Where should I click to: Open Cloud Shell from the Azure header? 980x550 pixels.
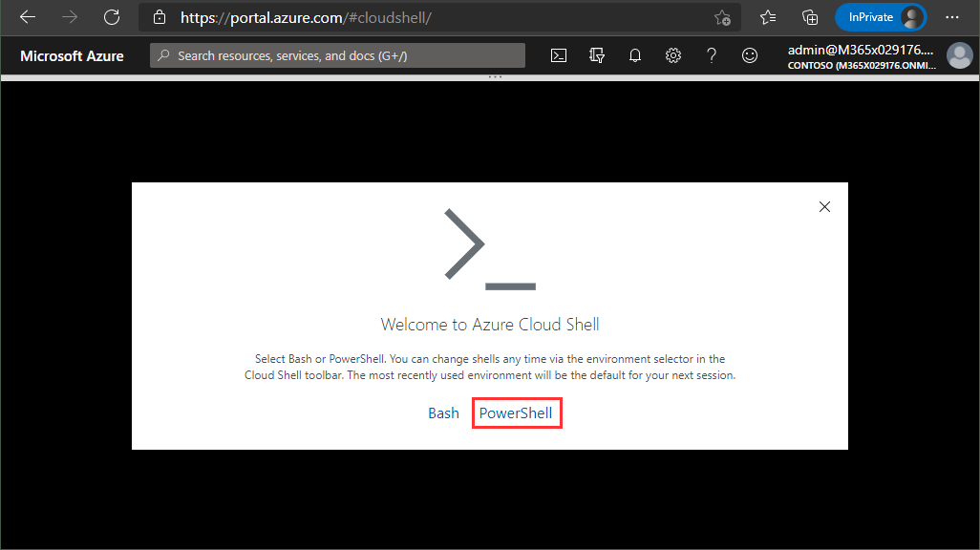click(559, 55)
